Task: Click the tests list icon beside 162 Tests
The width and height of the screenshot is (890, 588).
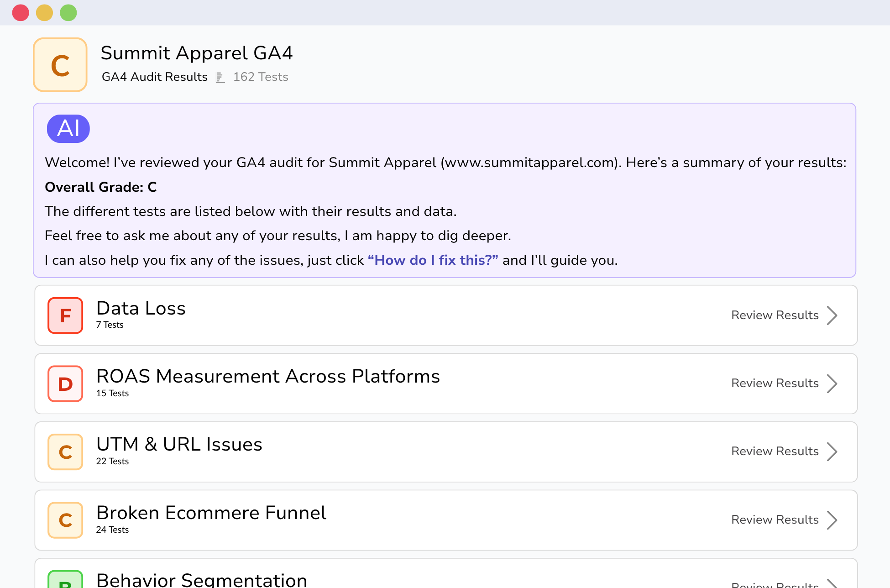Action: pyautogui.click(x=220, y=77)
